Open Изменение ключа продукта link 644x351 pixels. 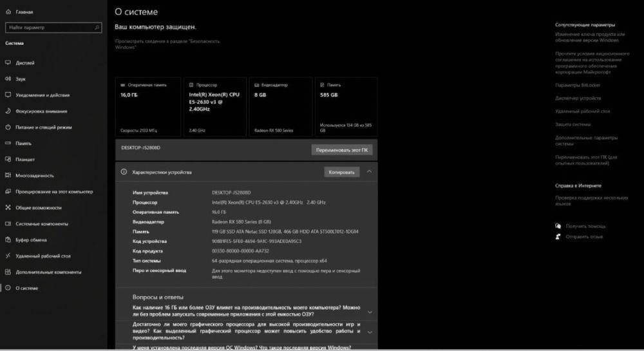(589, 37)
